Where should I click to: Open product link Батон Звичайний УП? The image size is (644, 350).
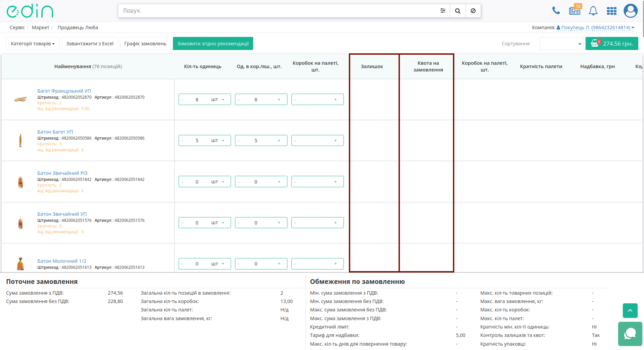coord(62,214)
